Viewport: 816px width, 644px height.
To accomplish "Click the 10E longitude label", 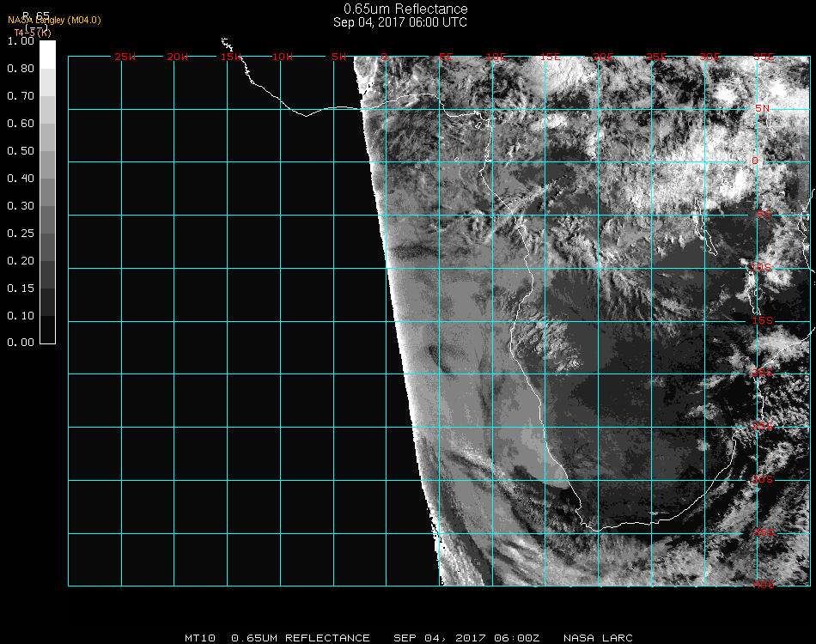I will (x=496, y=57).
